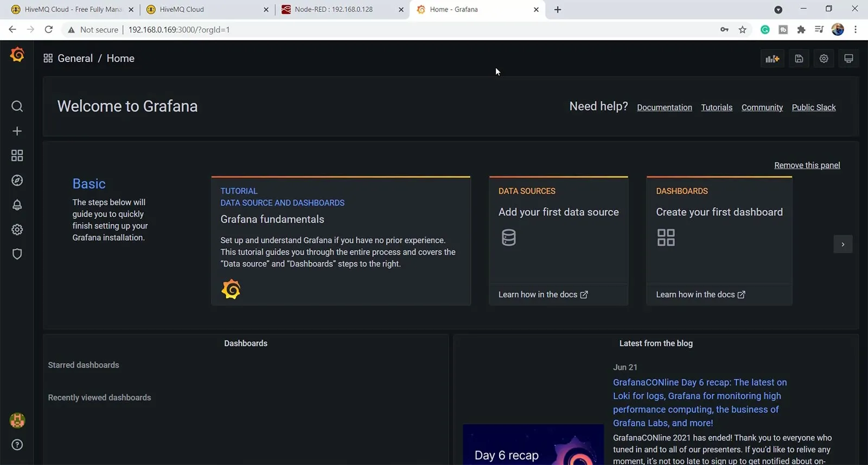Reload the page with refresh icon
The height and width of the screenshot is (465, 868).
click(x=49, y=30)
